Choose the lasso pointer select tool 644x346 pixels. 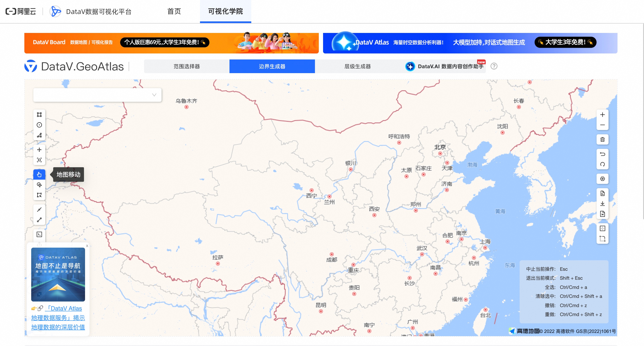pyautogui.click(x=39, y=185)
